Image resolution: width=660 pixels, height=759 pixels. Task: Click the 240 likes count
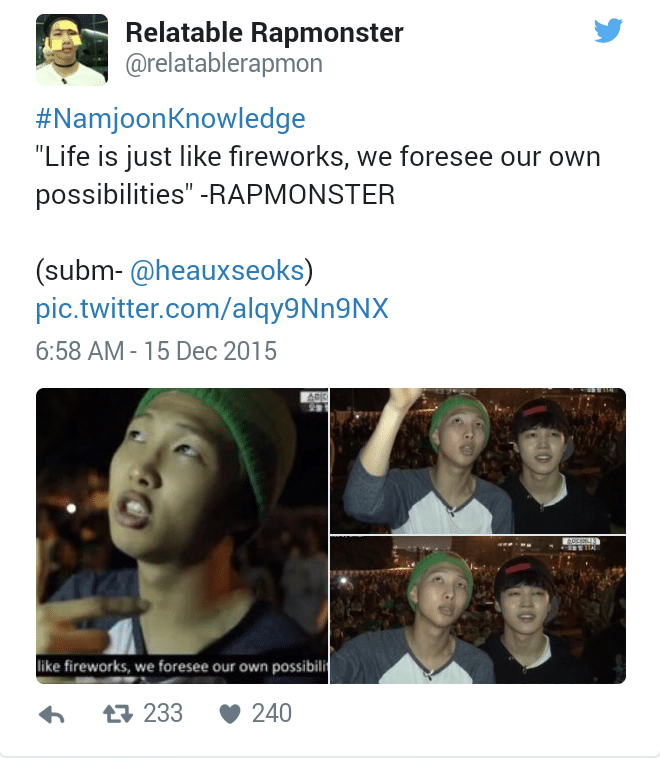coord(272,713)
